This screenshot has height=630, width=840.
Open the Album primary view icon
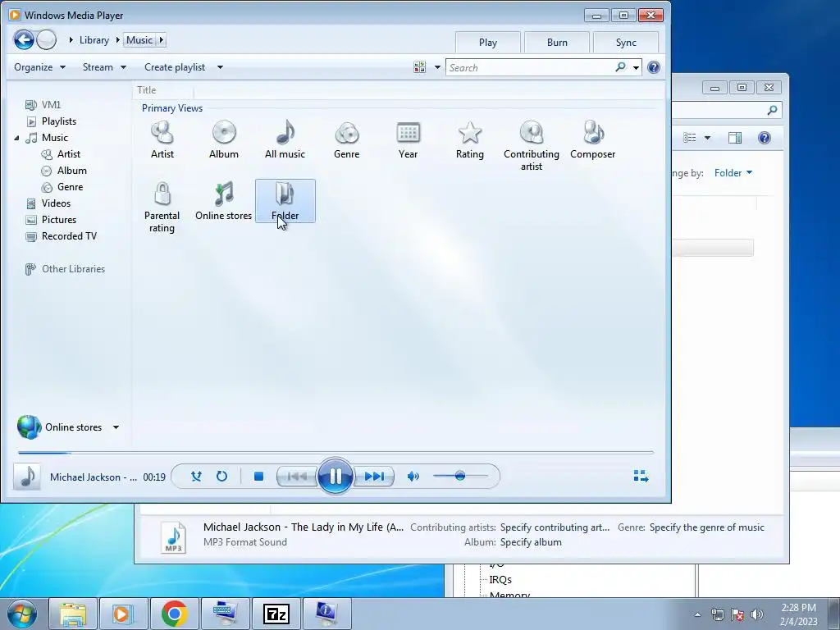pos(224,139)
